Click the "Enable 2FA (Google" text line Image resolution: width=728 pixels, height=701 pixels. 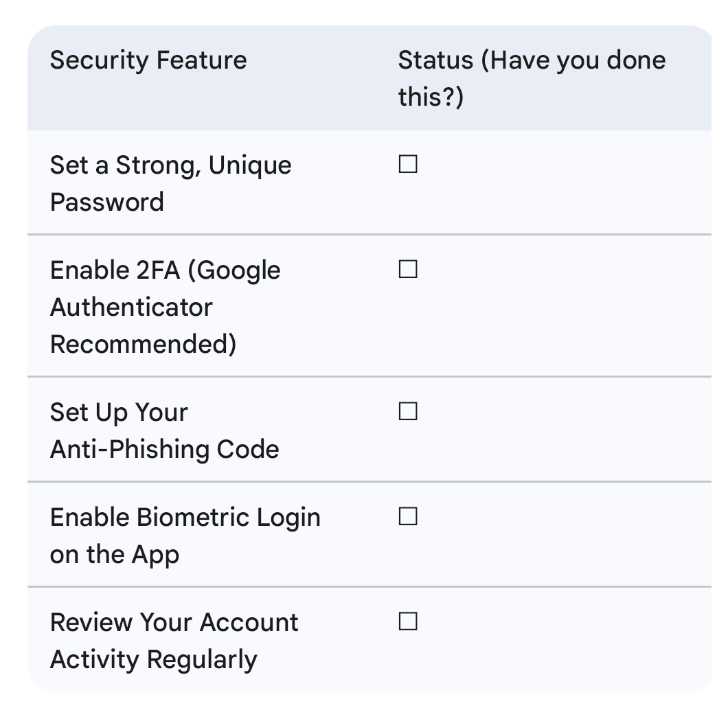(165, 271)
